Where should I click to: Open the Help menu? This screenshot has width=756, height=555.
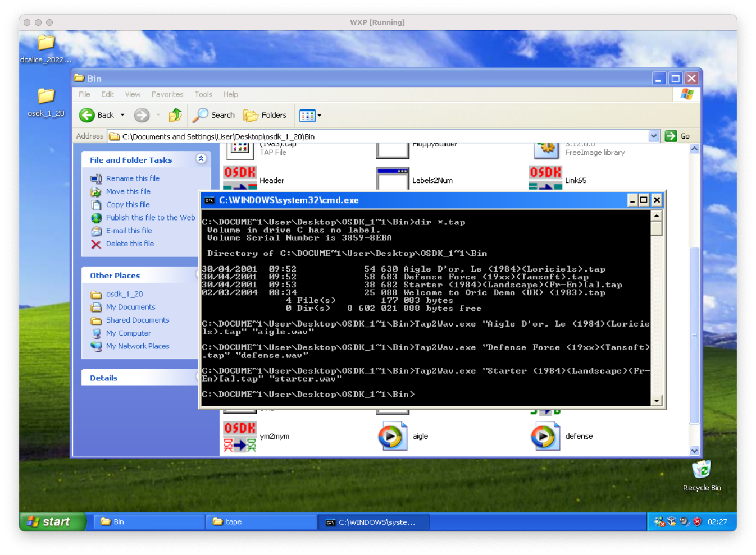coord(230,94)
